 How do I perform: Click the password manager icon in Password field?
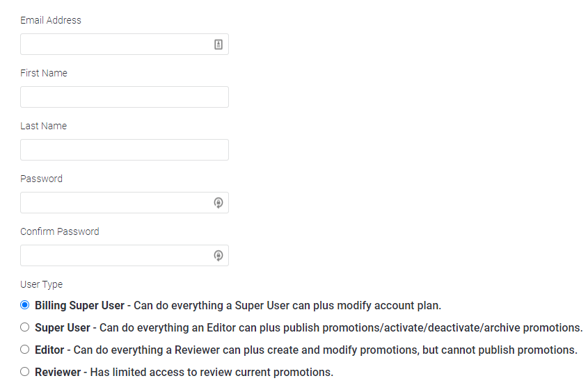(218, 203)
